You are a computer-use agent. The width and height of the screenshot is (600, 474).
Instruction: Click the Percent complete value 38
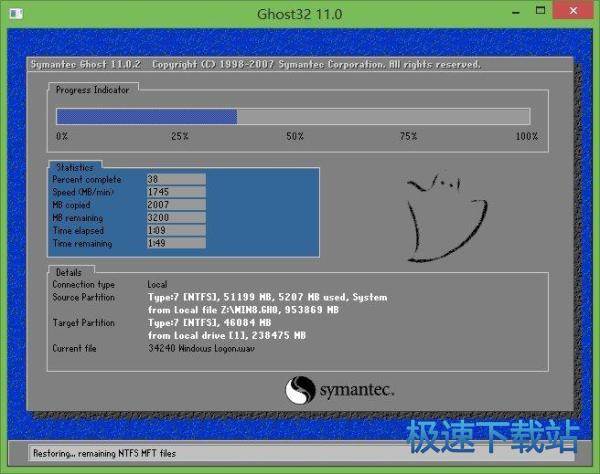[176, 179]
